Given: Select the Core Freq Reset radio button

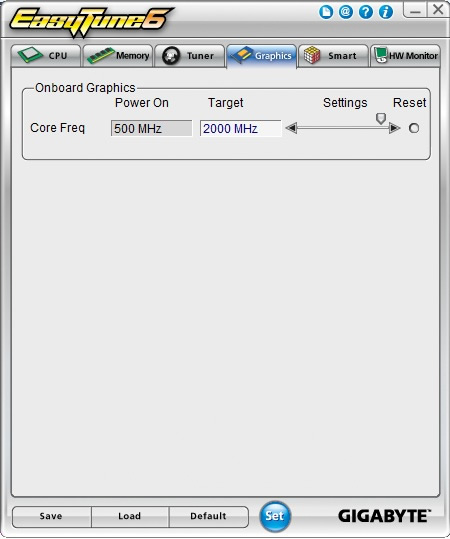Looking at the screenshot, I should pos(414,128).
